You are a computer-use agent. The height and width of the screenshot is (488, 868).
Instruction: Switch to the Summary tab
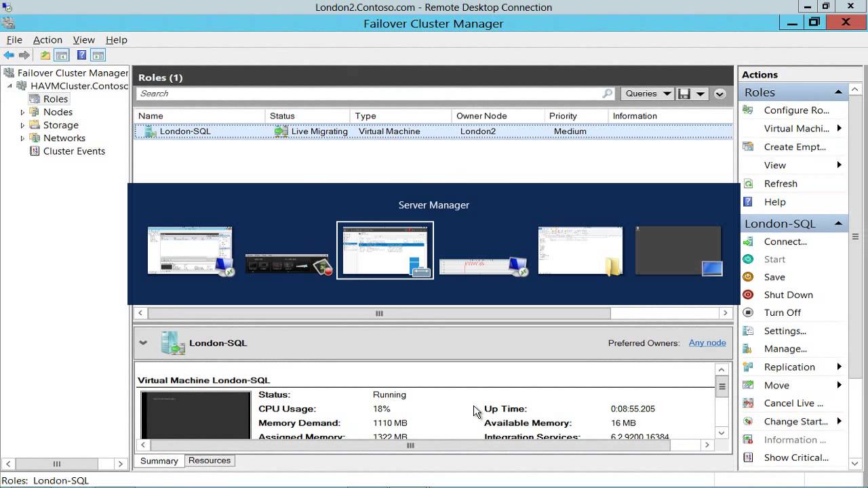pos(159,461)
